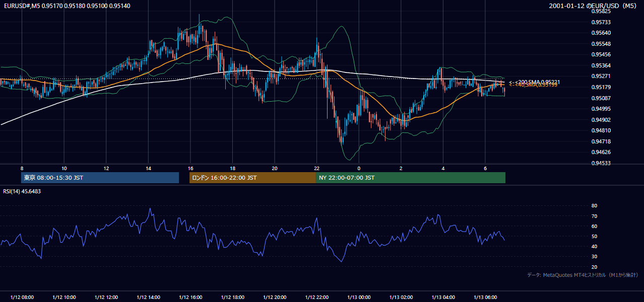644x302 pixels.
Task: Click the price axis value 0.94995
Action: tap(601, 109)
